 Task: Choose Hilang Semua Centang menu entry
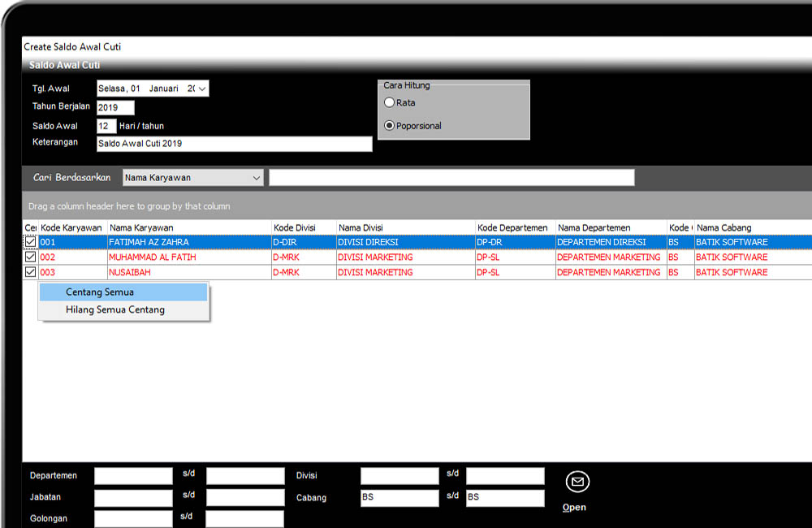tap(114, 309)
